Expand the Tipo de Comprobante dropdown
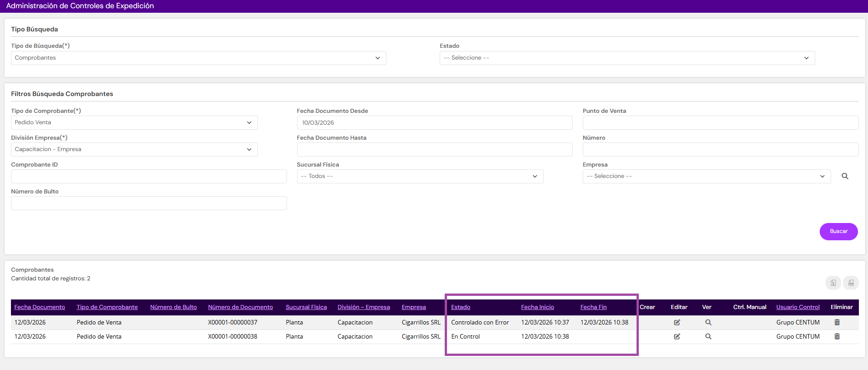868x370 pixels. coord(134,122)
